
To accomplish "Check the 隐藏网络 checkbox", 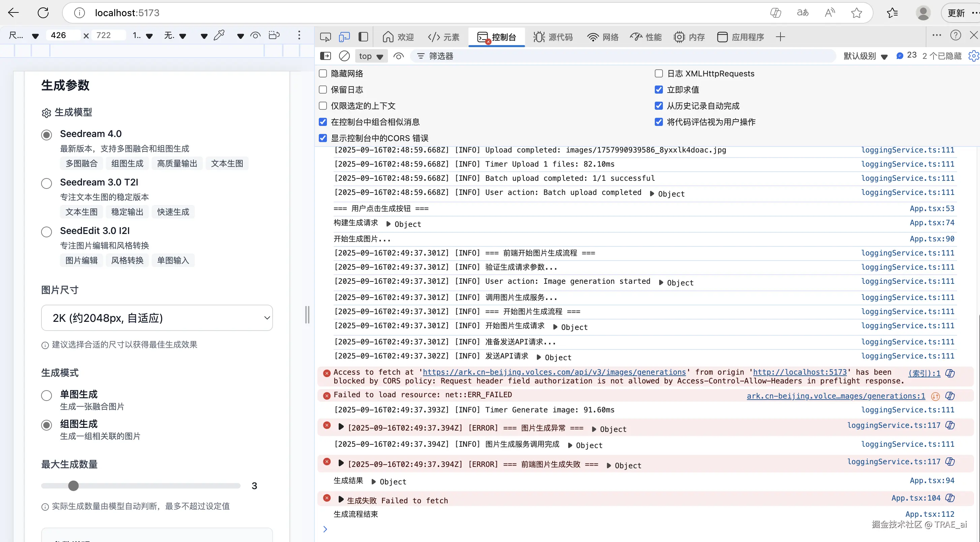I will 323,73.
